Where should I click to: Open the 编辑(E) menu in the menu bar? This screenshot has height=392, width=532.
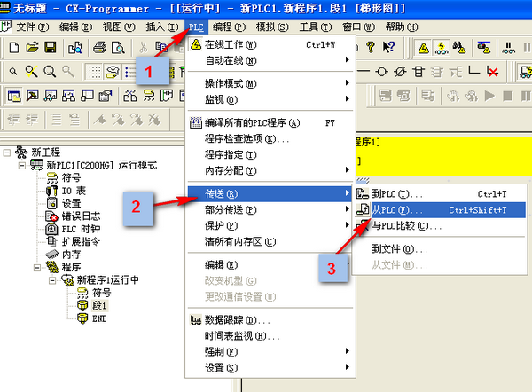(x=75, y=27)
